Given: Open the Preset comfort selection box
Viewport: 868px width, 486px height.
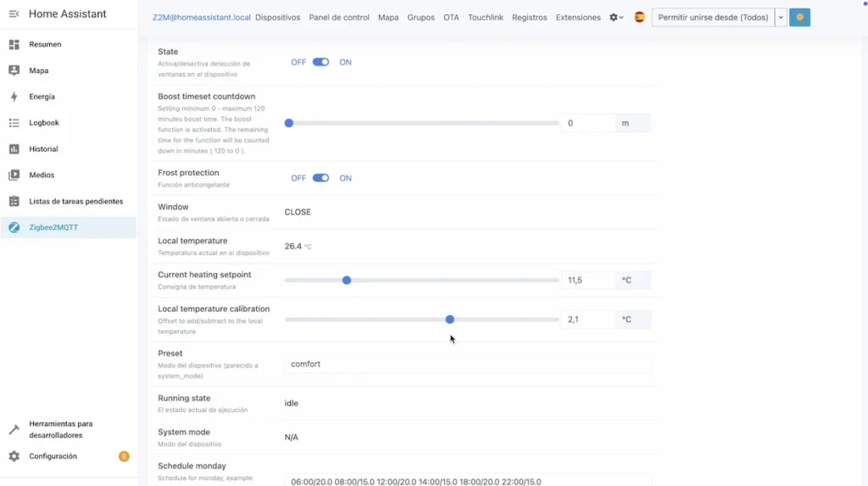Looking at the screenshot, I should click(467, 364).
